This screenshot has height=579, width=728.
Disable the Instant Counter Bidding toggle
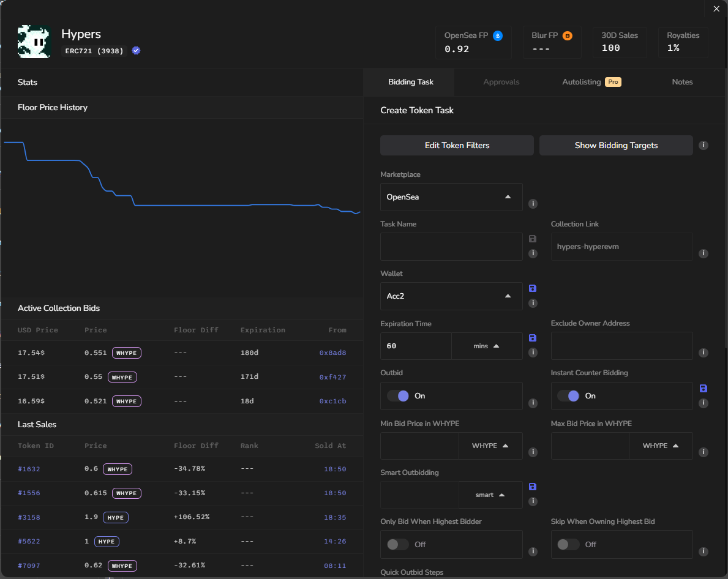point(568,396)
